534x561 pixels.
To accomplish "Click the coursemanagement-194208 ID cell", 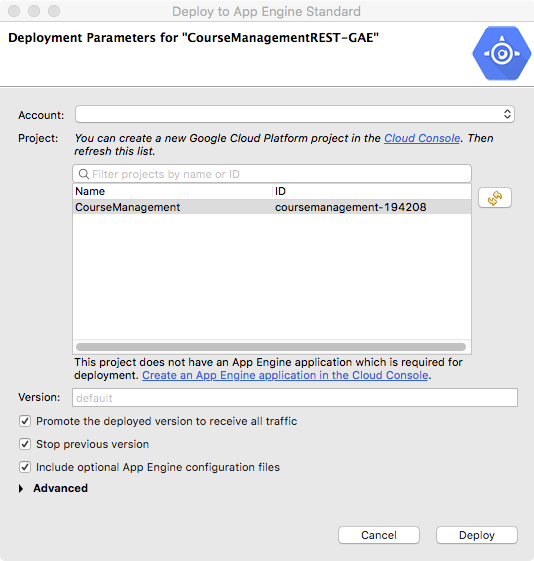I will point(351,207).
